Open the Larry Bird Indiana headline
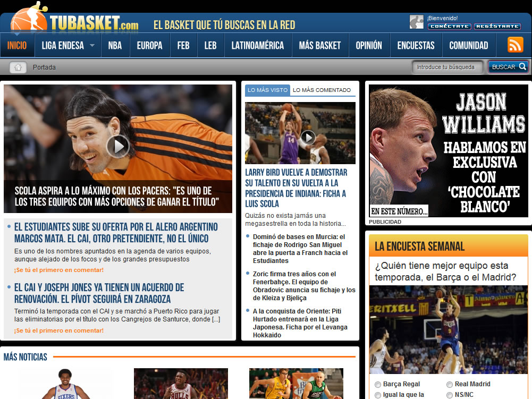Viewport: 532px width, 399px height. [x=296, y=188]
